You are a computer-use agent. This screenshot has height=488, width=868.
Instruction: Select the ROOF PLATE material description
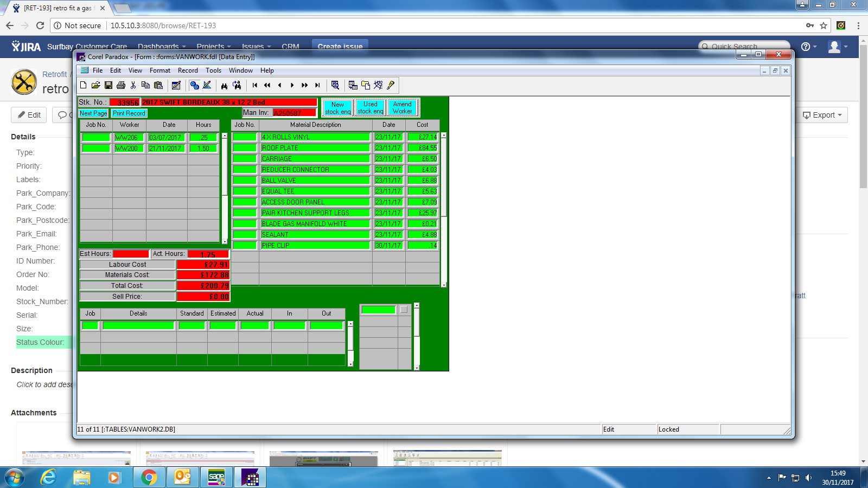[315, 148]
